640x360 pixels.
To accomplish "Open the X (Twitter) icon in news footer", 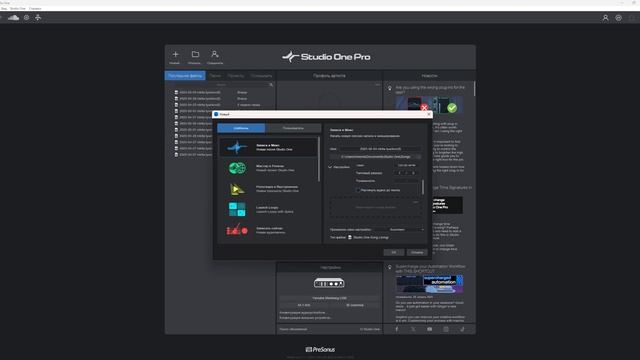I will 413,329.
